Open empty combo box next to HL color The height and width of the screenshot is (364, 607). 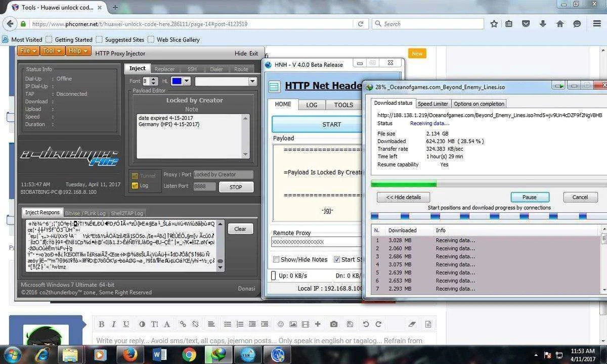226,81
